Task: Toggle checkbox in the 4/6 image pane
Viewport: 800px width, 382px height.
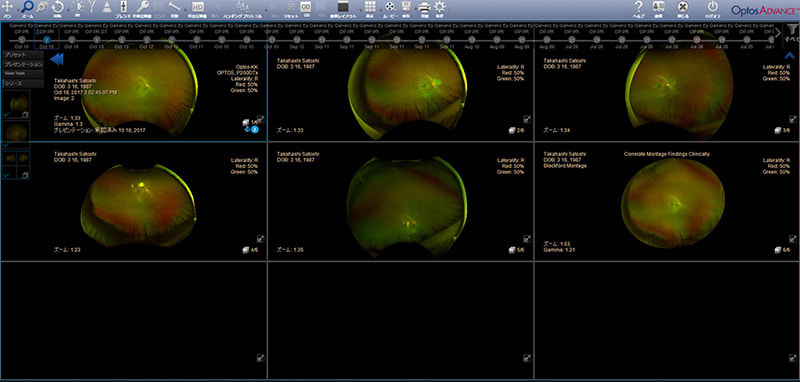Action: tap(260, 239)
